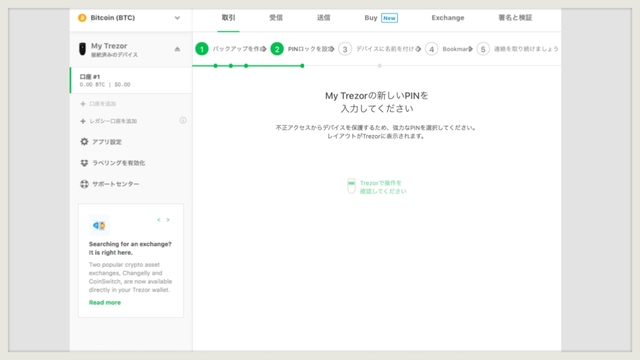Switch to the 送信 tab
Viewport: 640px width, 360px height.
pyautogui.click(x=323, y=18)
